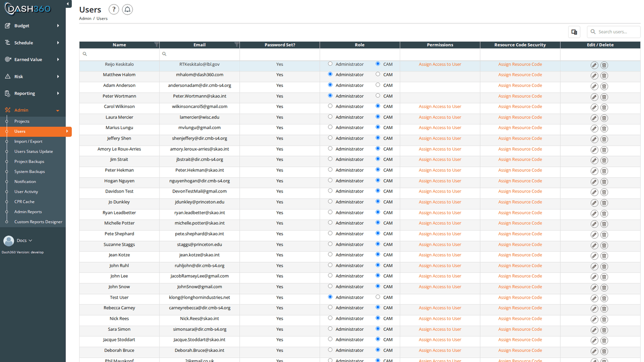Delete user Jo Dunkley with trash icon
Image resolution: width=644 pixels, height=362 pixels.
coord(604,203)
